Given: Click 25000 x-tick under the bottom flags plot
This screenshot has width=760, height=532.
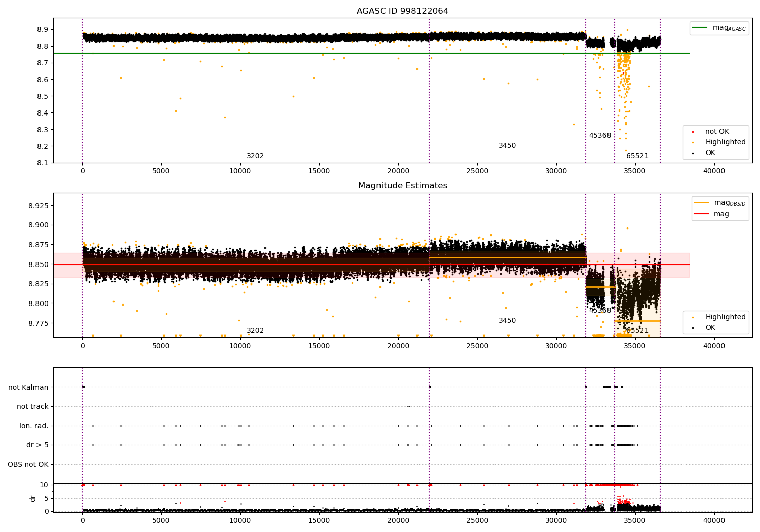Looking at the screenshot, I should 477,520.
